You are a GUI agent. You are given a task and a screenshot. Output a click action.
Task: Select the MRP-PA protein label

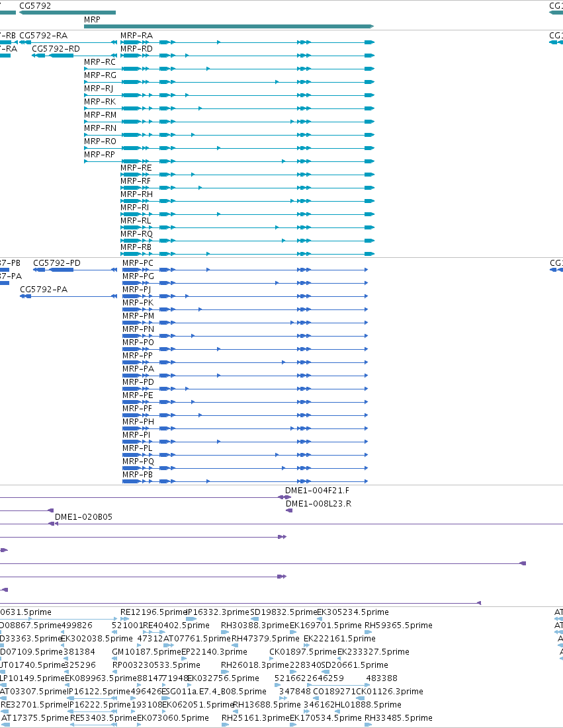coord(138,369)
